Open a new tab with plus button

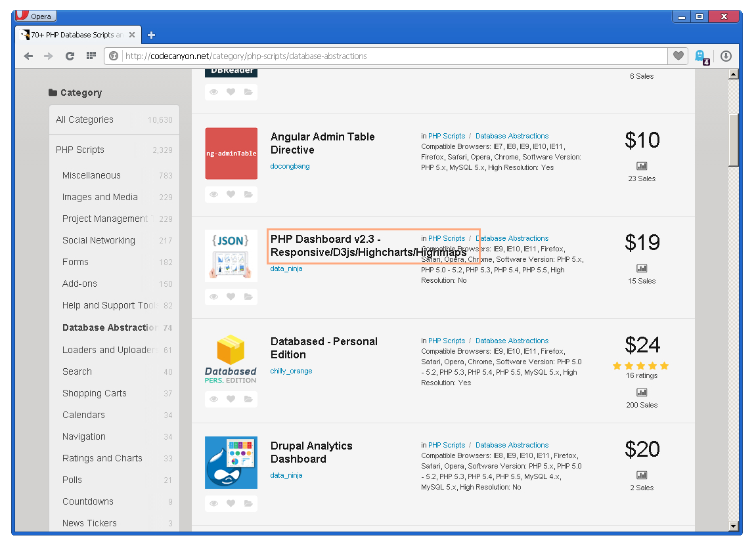pos(151,35)
